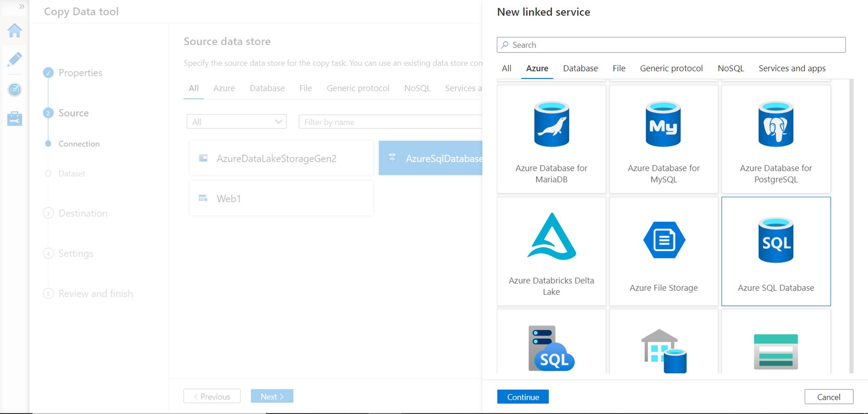Expand the left sidebar with the double chevron

[22, 7]
